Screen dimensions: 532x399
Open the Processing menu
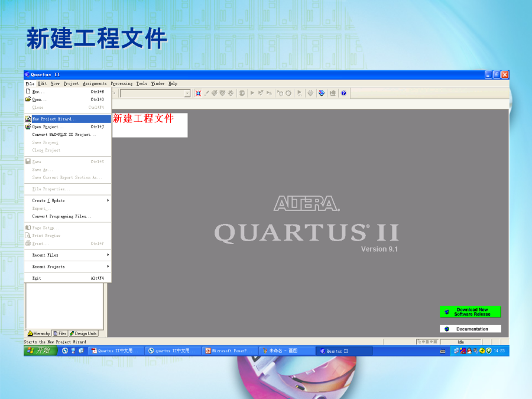[121, 83]
